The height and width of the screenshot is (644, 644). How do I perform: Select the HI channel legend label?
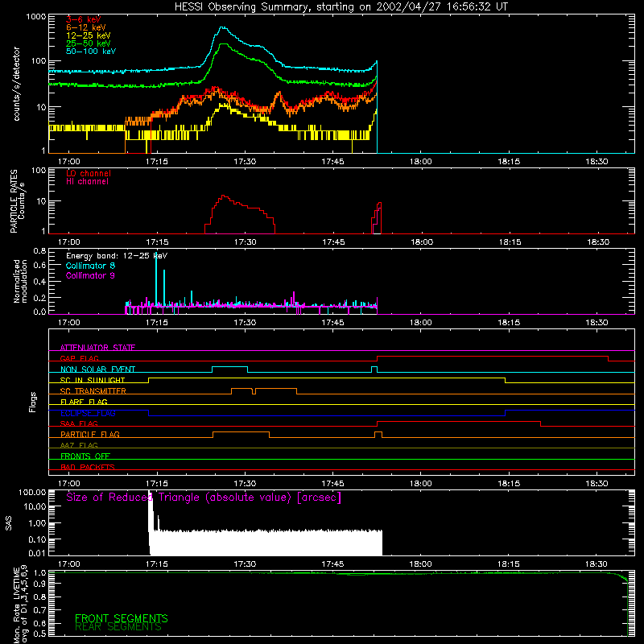tap(87, 182)
